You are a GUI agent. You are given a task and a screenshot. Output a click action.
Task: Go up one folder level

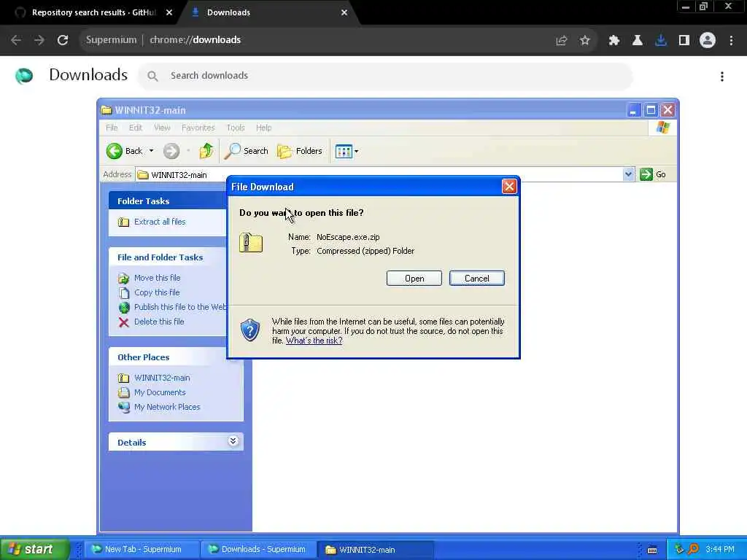(x=206, y=151)
